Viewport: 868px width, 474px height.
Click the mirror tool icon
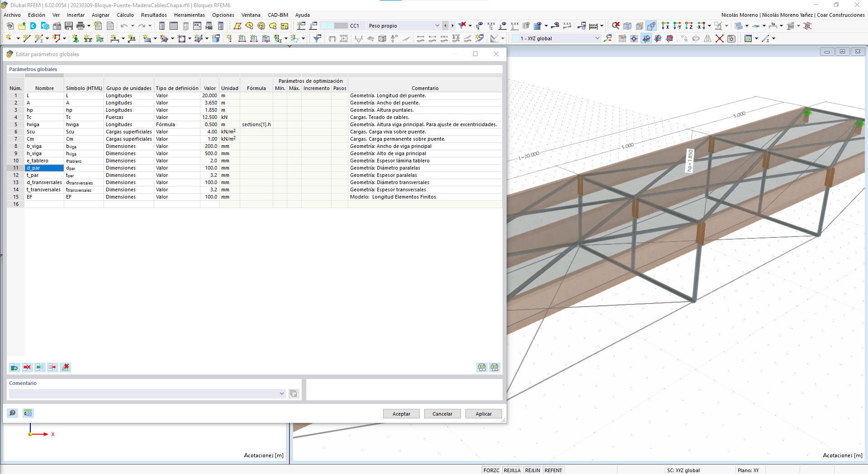(x=708, y=38)
